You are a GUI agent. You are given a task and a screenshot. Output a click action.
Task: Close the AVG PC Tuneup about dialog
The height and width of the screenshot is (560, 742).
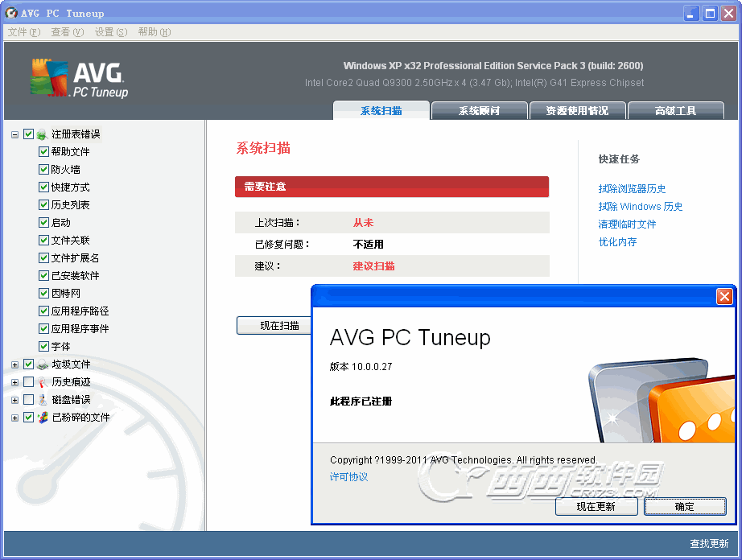pos(724,297)
